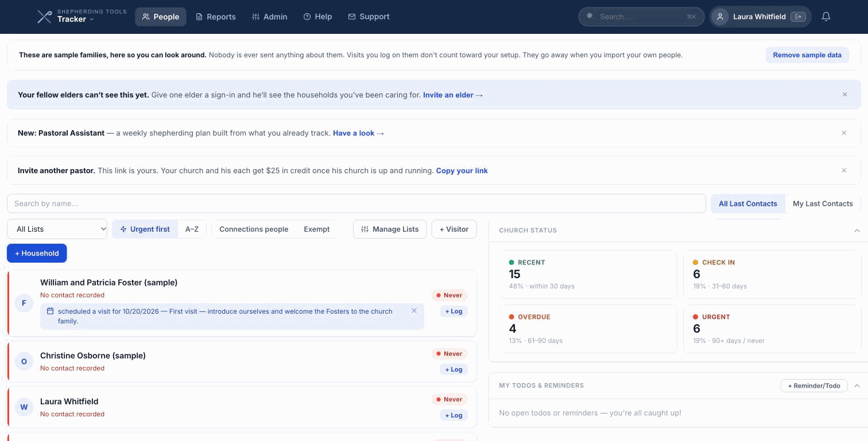Open the Urgent status card
Image resolution: width=868 pixels, height=441 pixels.
(772, 329)
